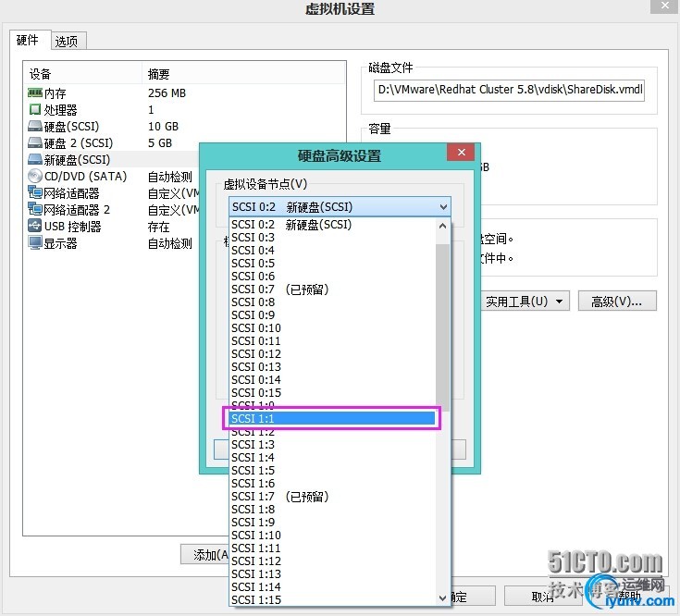Choose SCSI 1:14 in the list
The height and width of the screenshot is (616, 680).
[x=332, y=587]
